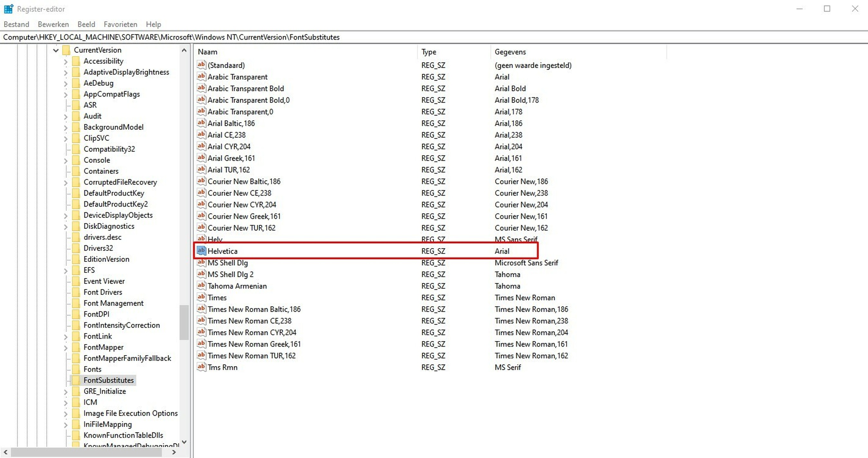The width and height of the screenshot is (868, 458).
Task: Click the ab icon next to Courier New TUR,162
Action: [201, 228]
